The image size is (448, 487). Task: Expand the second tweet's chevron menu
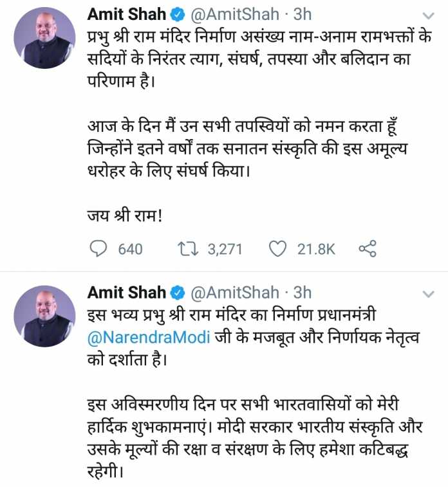[429, 293]
